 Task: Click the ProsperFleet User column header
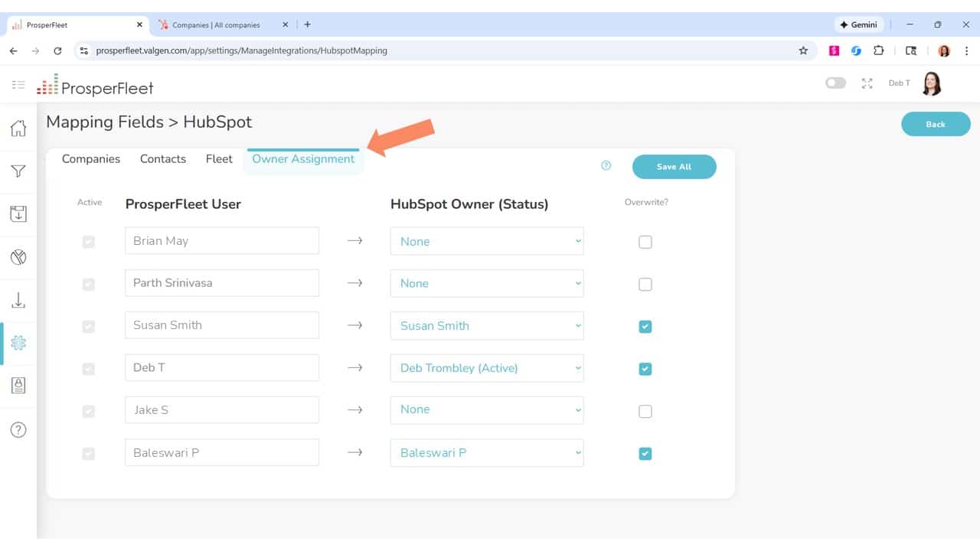pyautogui.click(x=183, y=204)
